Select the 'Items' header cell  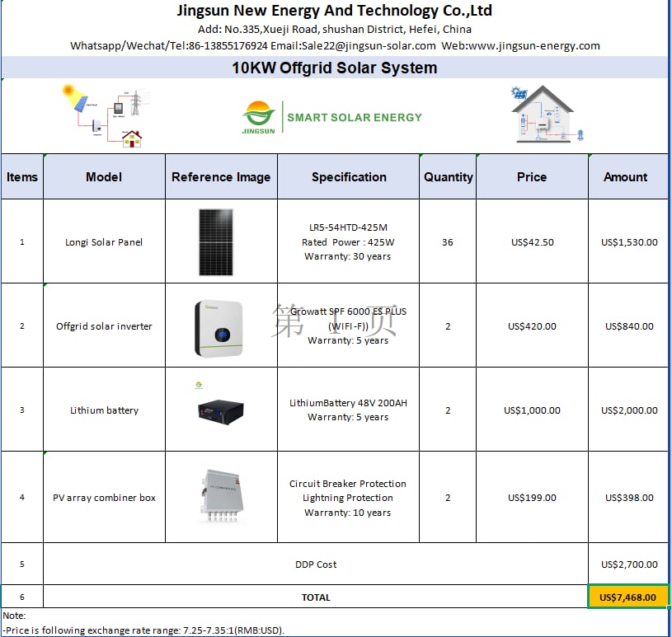tap(22, 177)
